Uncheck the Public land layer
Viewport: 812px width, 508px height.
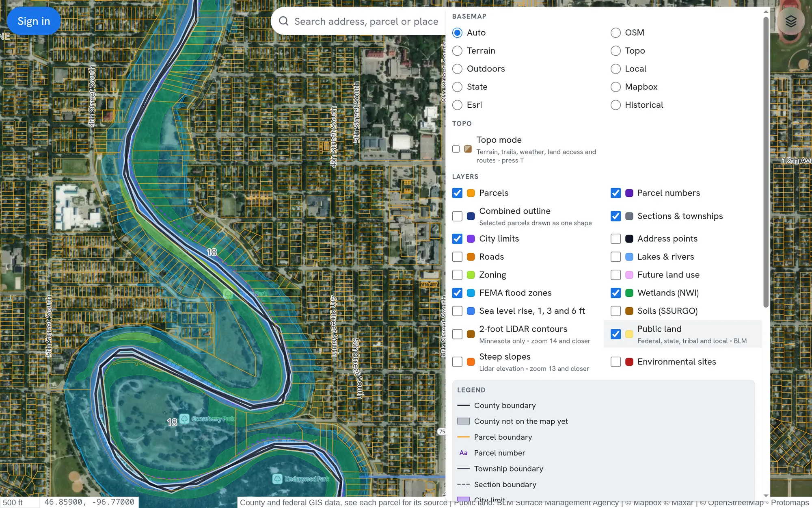(615, 334)
